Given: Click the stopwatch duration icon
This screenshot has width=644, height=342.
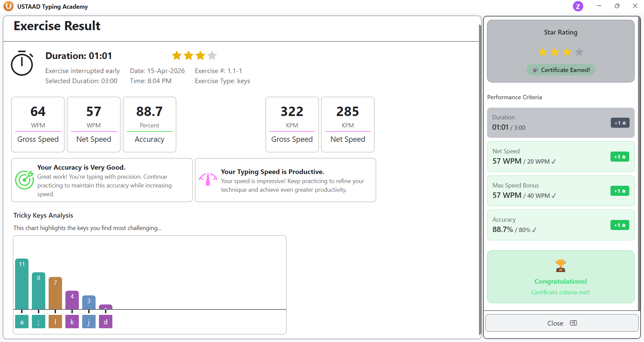Looking at the screenshot, I should [x=22, y=63].
